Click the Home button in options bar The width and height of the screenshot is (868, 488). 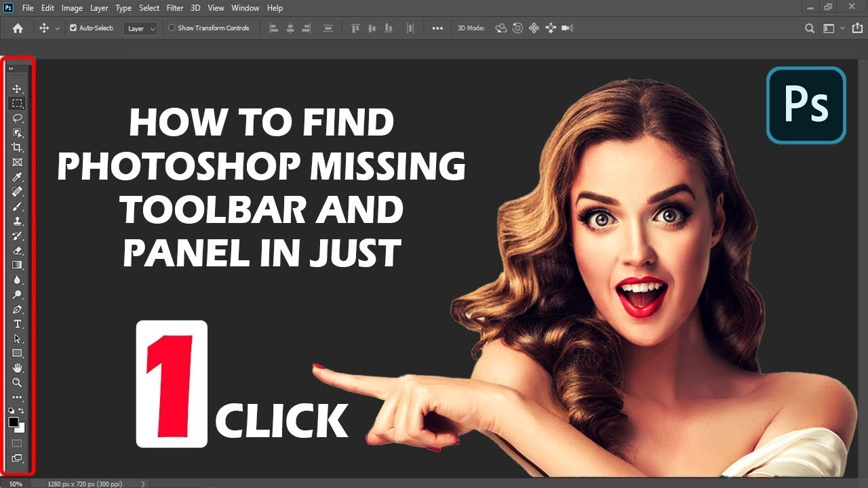tap(18, 28)
